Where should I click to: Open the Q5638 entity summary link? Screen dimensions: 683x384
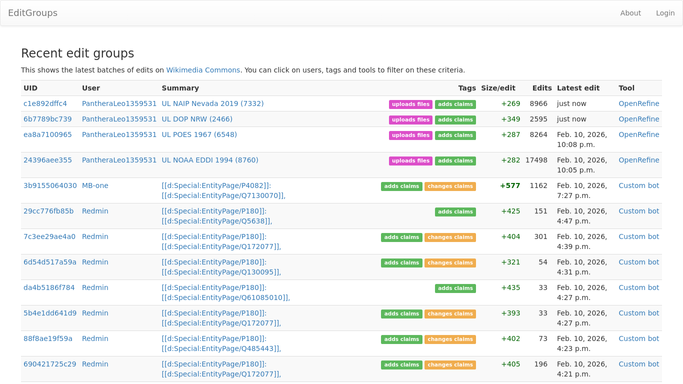click(216, 221)
